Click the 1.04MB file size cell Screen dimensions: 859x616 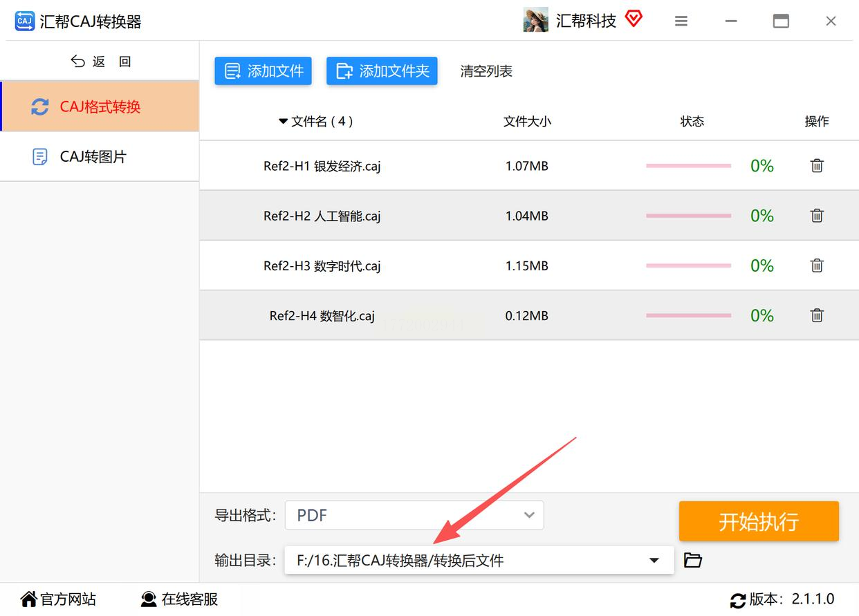[527, 216]
